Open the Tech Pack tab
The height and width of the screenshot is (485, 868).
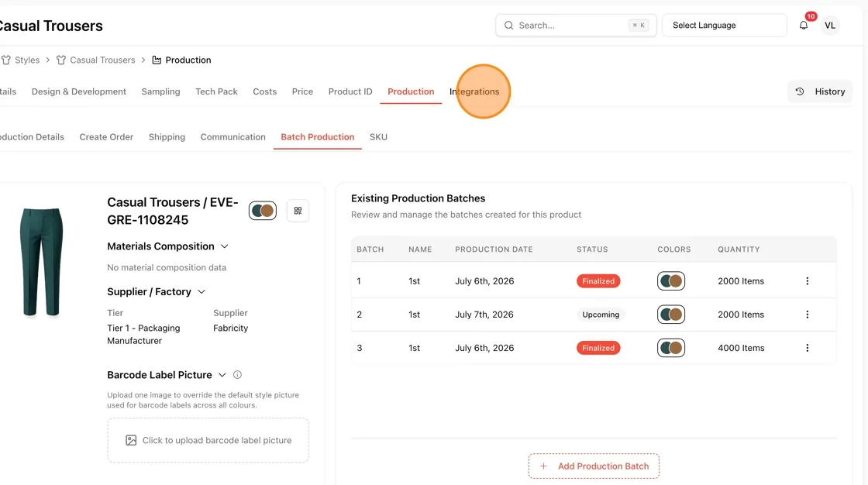pos(216,92)
